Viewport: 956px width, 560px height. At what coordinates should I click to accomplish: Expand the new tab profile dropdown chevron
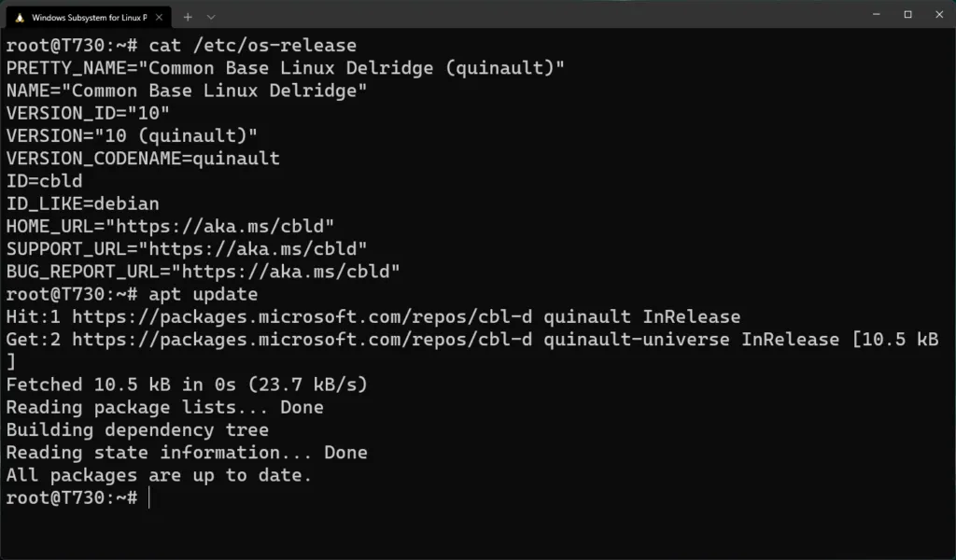pos(211,17)
